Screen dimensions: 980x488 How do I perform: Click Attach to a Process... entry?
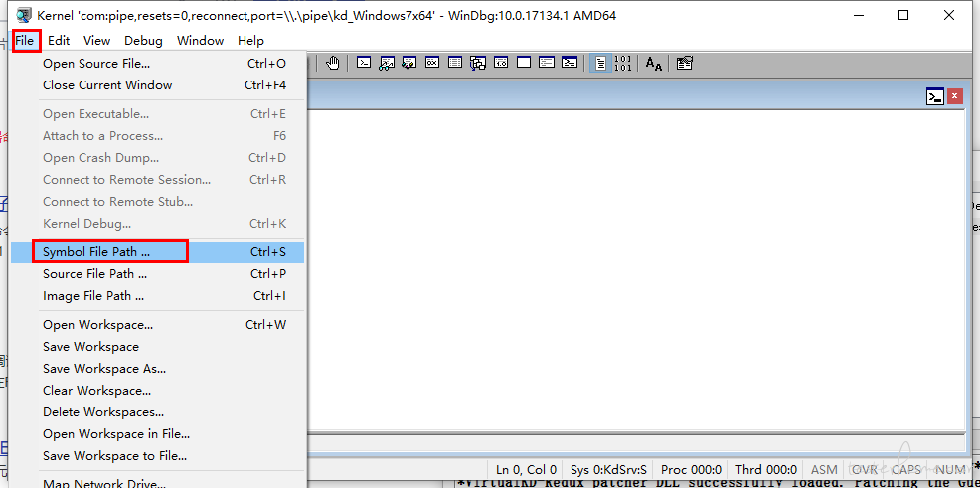point(157,135)
